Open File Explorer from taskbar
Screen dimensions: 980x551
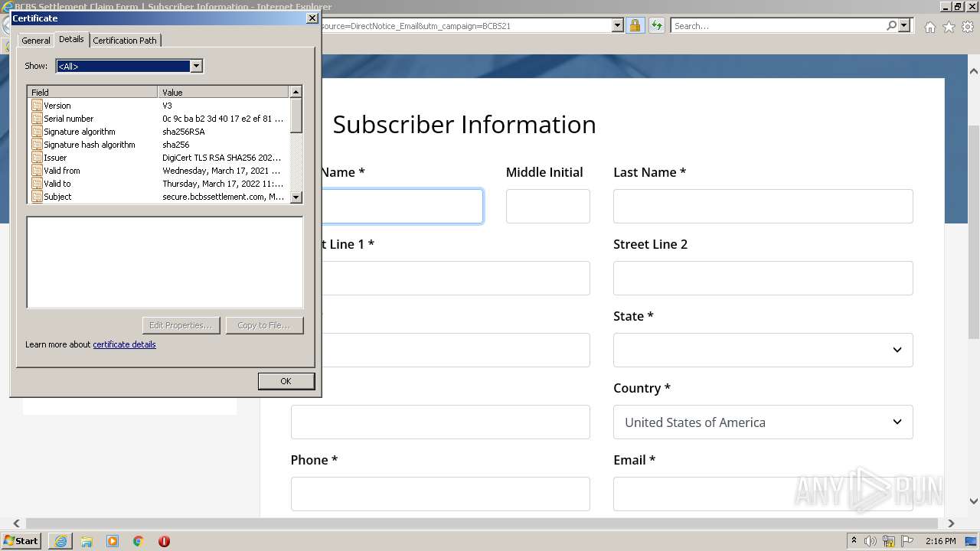pos(87,541)
